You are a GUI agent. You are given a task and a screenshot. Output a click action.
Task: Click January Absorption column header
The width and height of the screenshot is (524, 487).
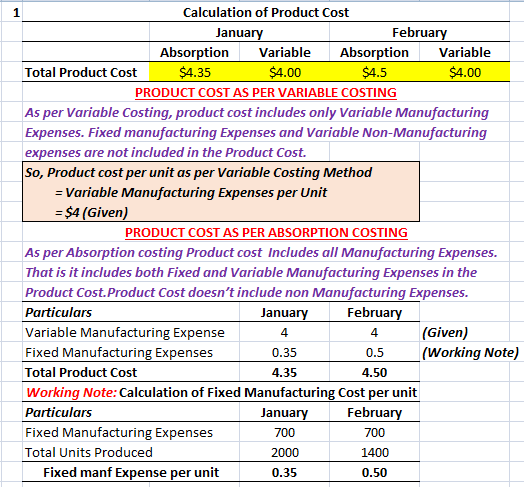pyautogui.click(x=194, y=52)
